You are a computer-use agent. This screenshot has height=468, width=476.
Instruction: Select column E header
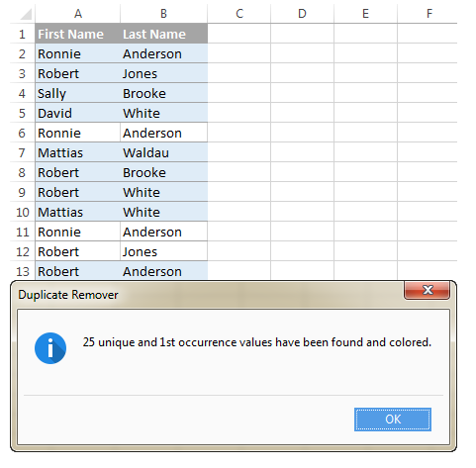[x=365, y=14]
